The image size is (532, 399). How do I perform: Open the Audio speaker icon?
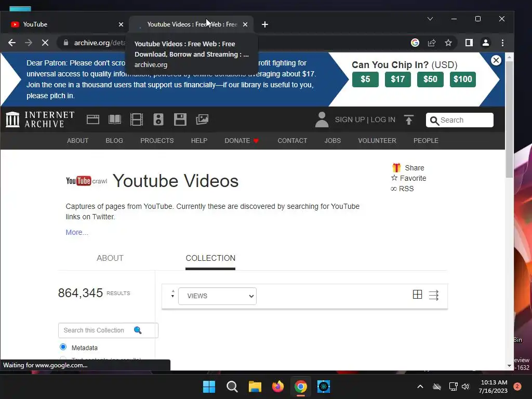tap(158, 119)
